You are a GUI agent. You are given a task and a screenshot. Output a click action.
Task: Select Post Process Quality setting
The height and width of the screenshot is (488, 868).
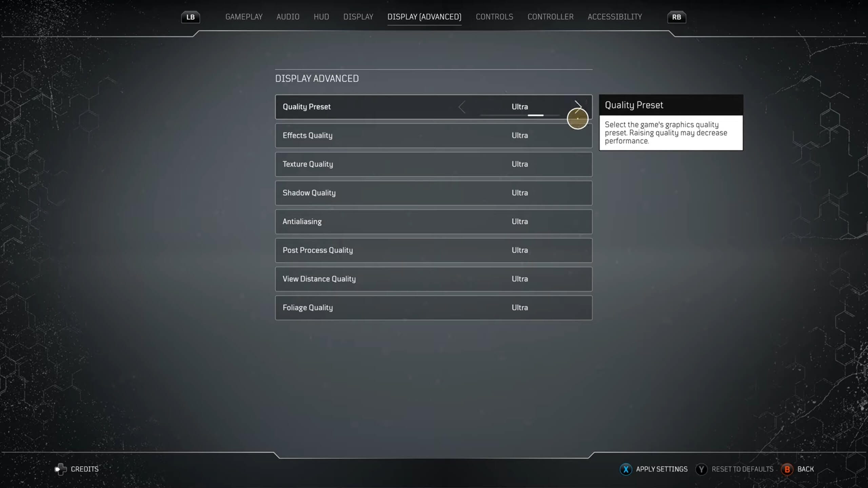[433, 250]
